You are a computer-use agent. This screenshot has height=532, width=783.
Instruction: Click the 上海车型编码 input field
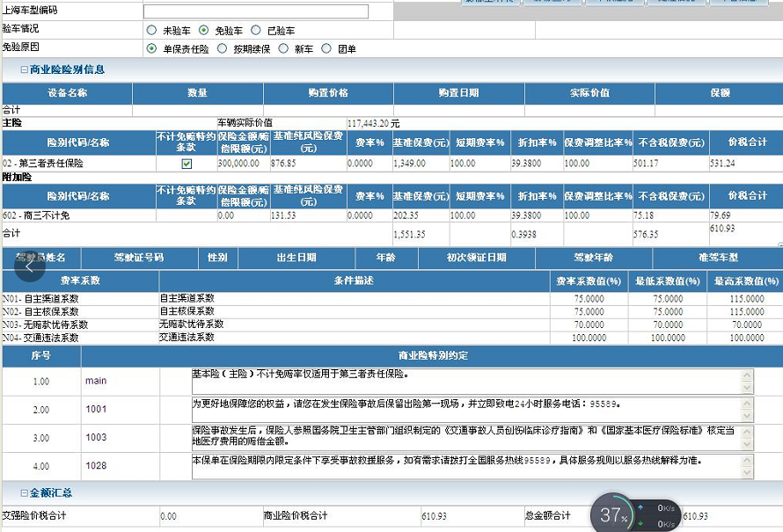pos(256,11)
